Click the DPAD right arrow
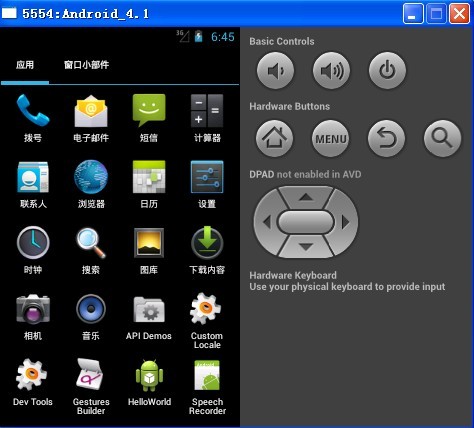Image resolution: width=474 pixels, height=428 pixels. [x=345, y=222]
